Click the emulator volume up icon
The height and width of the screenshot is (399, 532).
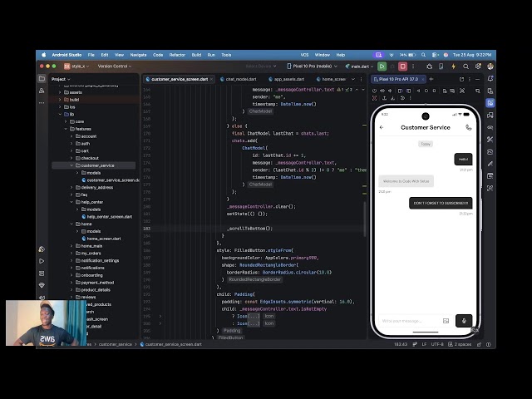(x=382, y=91)
